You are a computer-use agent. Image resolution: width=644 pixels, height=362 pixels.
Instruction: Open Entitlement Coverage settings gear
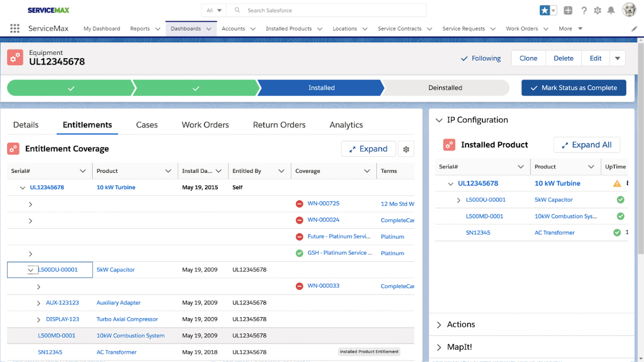pyautogui.click(x=406, y=149)
